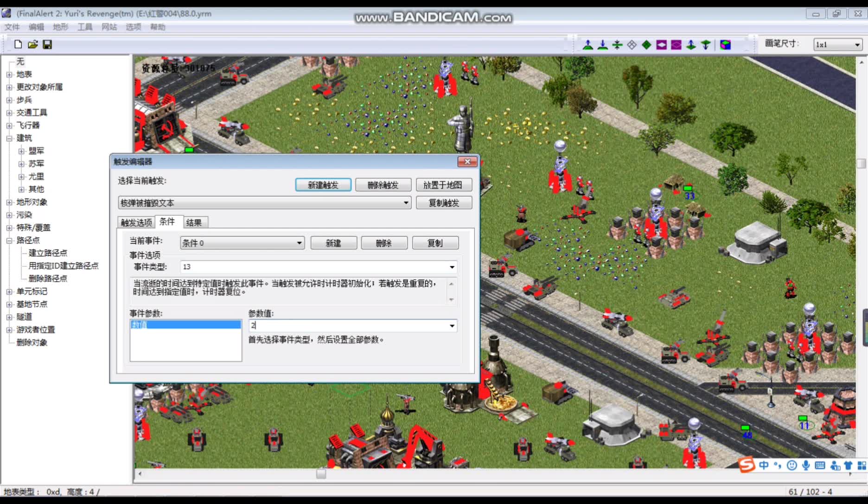Switch to the 触发选项 tab
The image size is (868, 504).
coord(136,222)
